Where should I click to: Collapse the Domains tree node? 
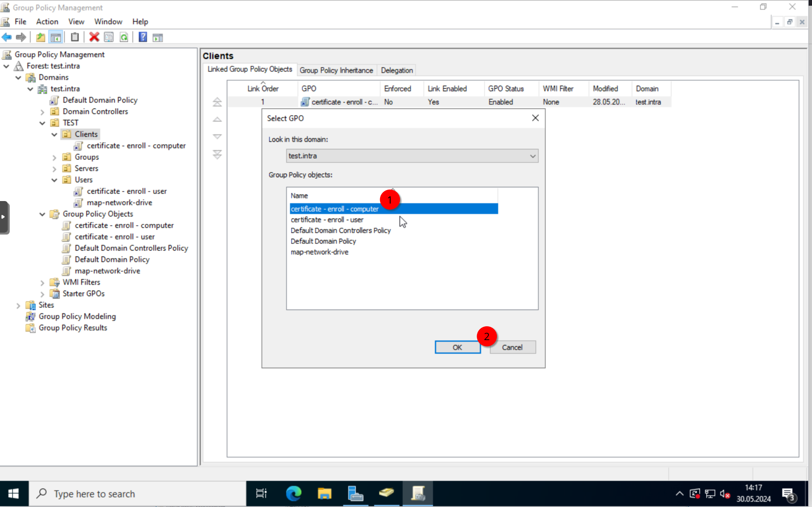(18, 78)
